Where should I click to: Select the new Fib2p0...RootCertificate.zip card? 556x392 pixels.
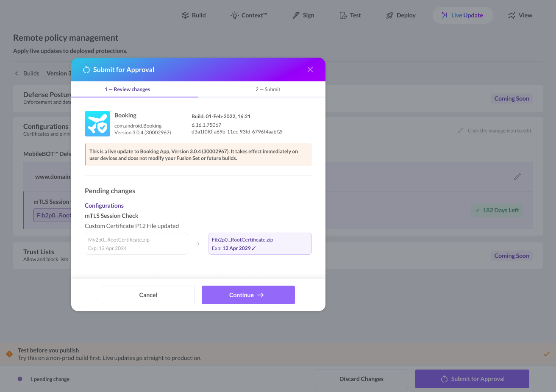(x=260, y=244)
